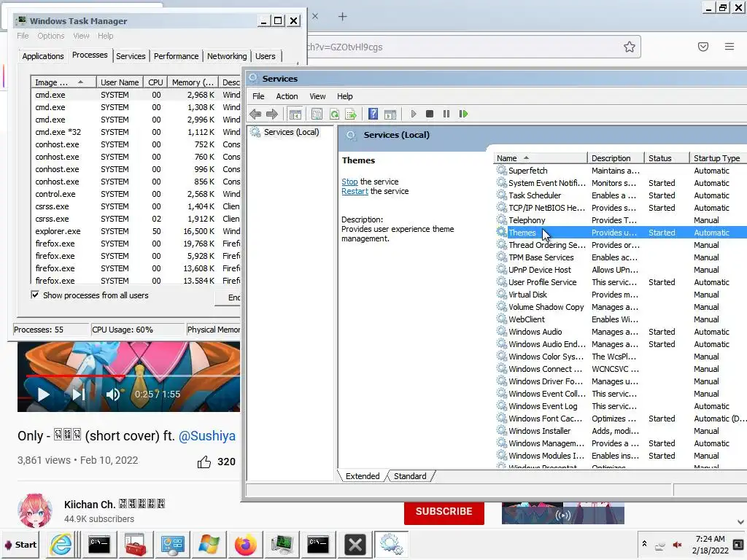This screenshot has width=747, height=560.
Task: Click the Kiichan Ch. channel avatar
Action: point(35,511)
